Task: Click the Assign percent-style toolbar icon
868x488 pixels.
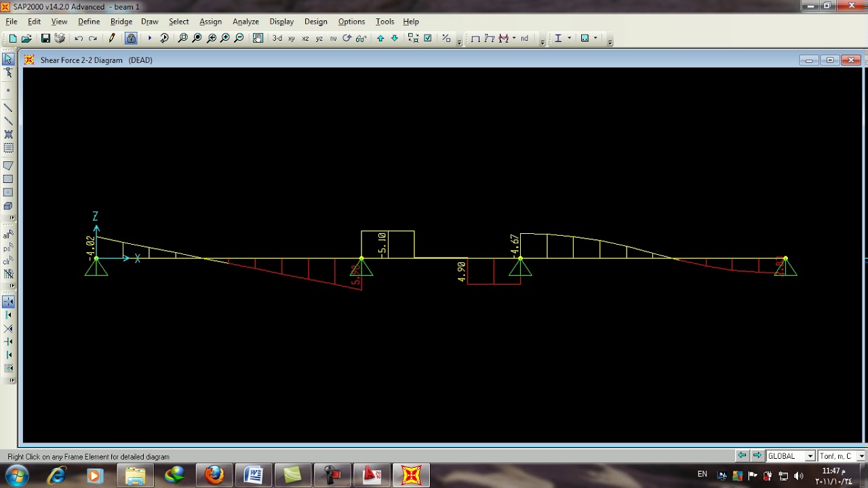Action: [446, 39]
